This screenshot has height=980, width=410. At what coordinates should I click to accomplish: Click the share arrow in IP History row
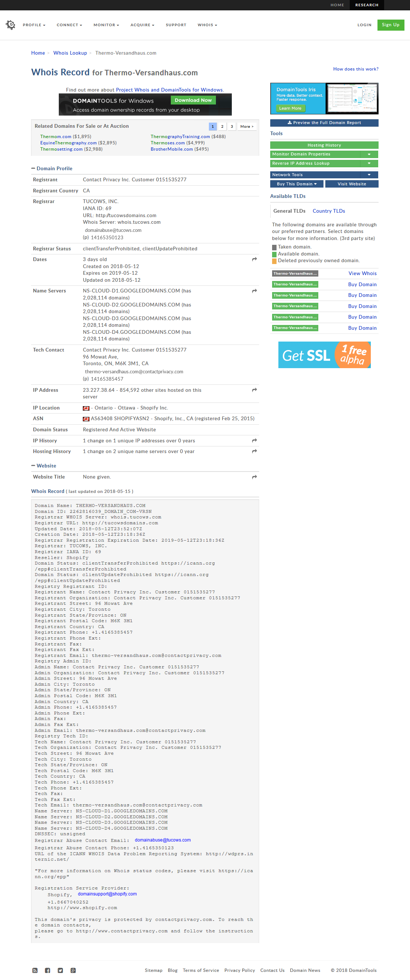click(254, 441)
